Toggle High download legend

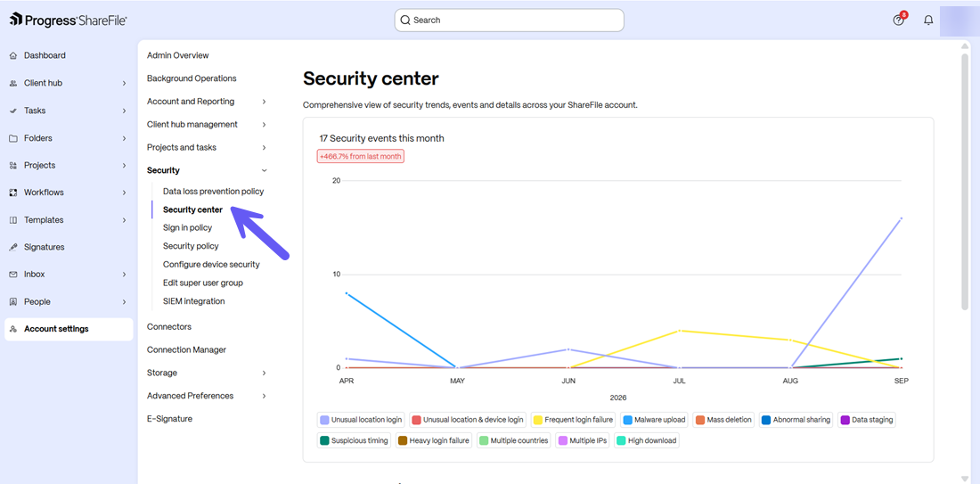coord(647,441)
